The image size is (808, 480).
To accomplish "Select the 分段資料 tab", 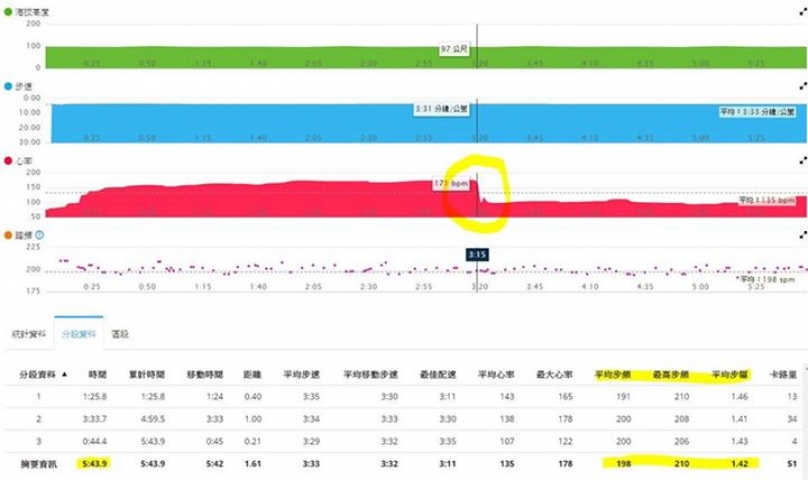I will point(79,334).
